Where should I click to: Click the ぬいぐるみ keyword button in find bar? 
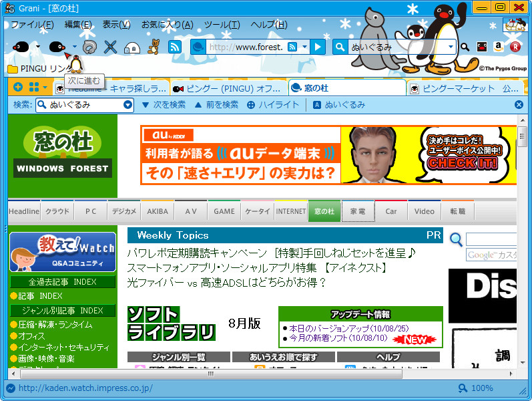tap(338, 105)
